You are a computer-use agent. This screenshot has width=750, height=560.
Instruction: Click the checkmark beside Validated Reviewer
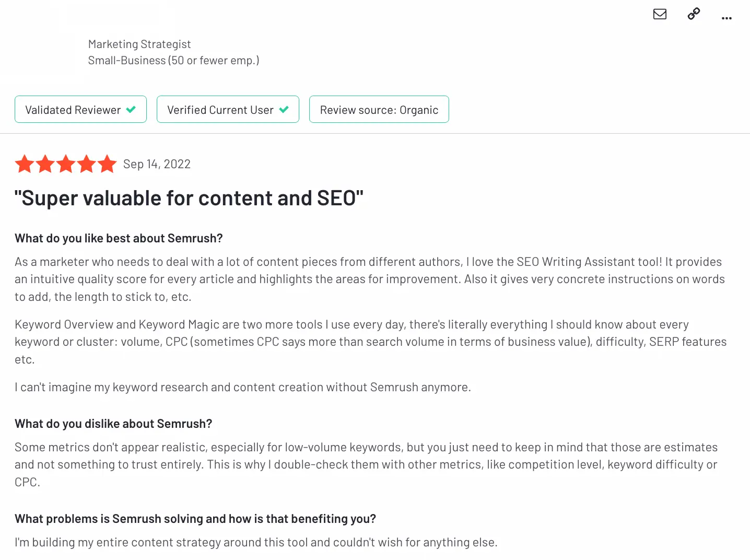131,110
